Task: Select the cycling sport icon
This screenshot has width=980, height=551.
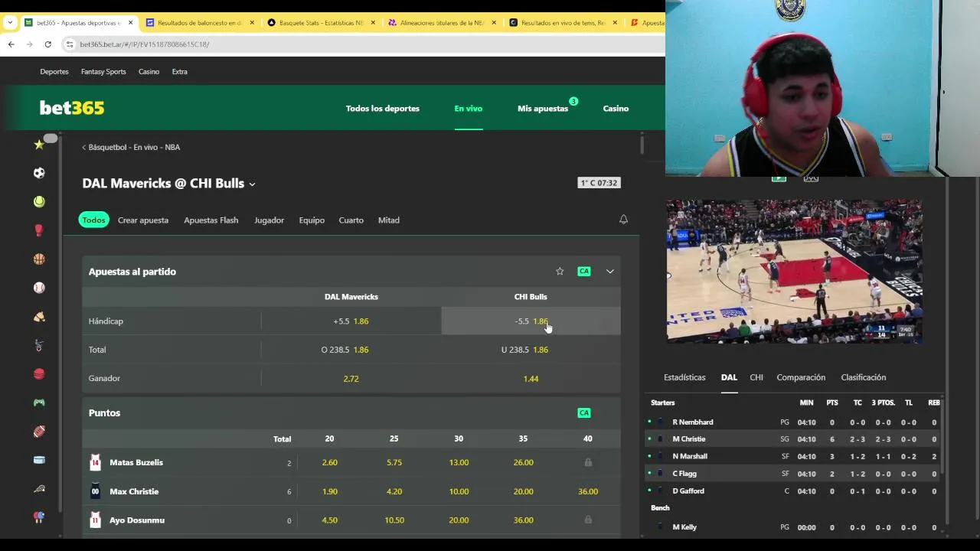Action: [39, 345]
